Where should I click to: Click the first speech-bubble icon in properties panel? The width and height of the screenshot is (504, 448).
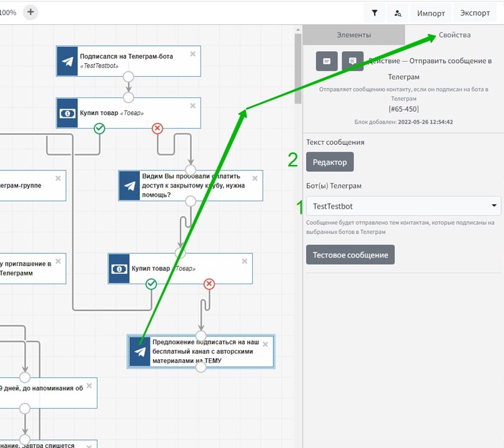pos(327,61)
